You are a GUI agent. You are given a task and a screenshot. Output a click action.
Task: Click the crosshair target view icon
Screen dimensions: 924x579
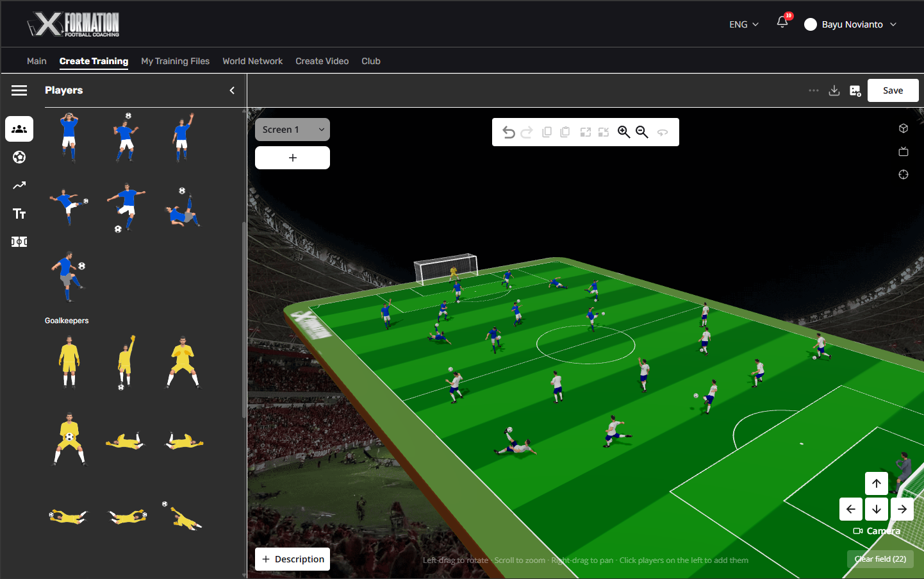click(903, 174)
